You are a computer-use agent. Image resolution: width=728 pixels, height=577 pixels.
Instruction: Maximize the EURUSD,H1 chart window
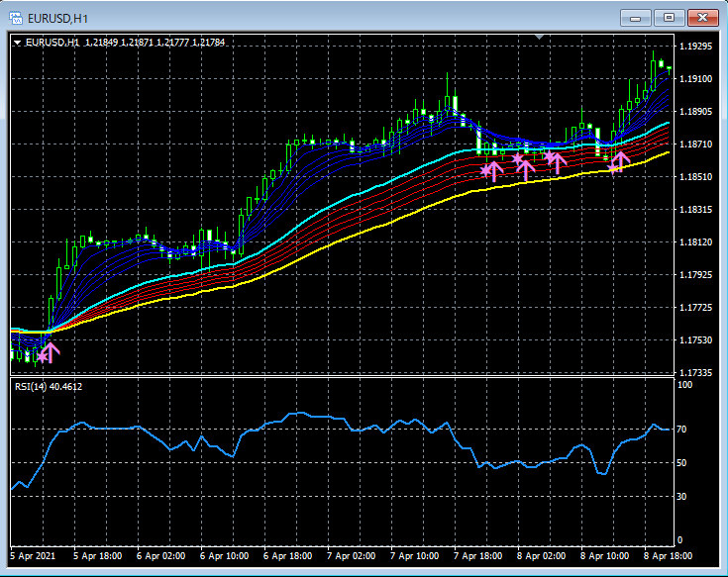(670, 18)
